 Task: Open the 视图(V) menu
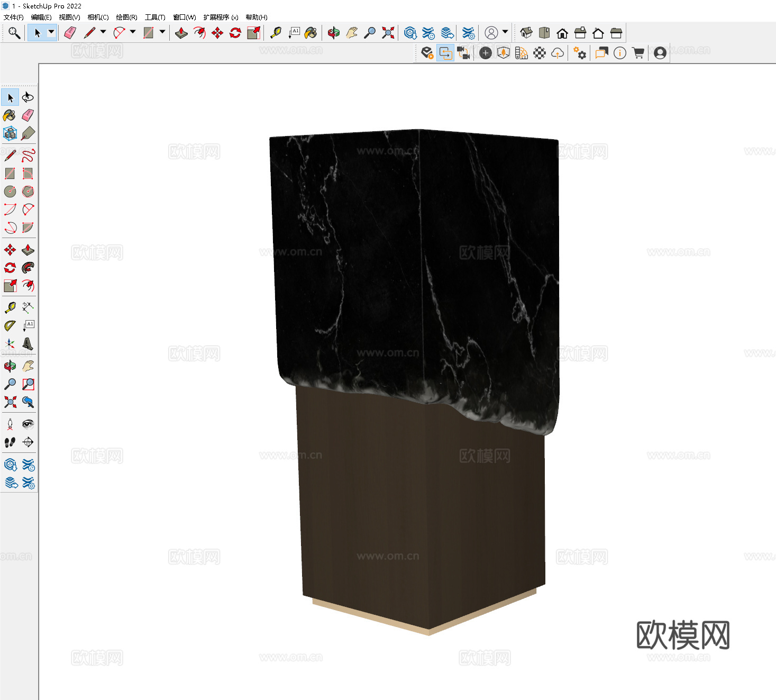tap(69, 17)
